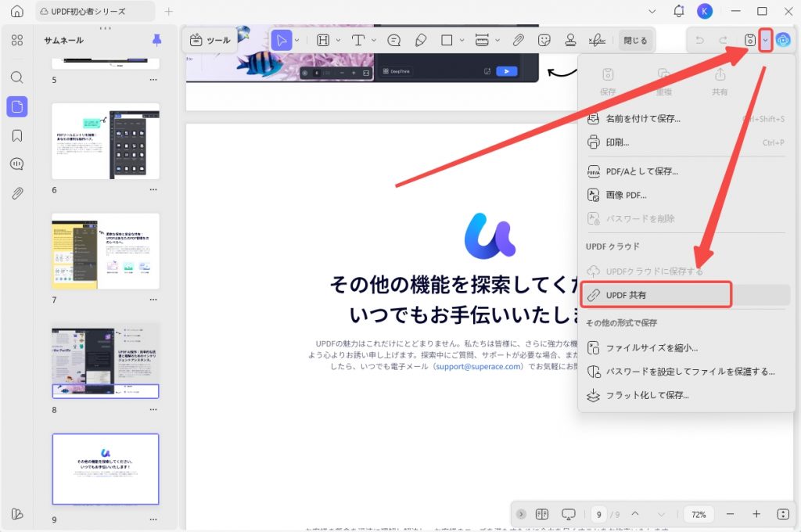
Task: Open a new tab with plus button
Action: click(x=169, y=11)
